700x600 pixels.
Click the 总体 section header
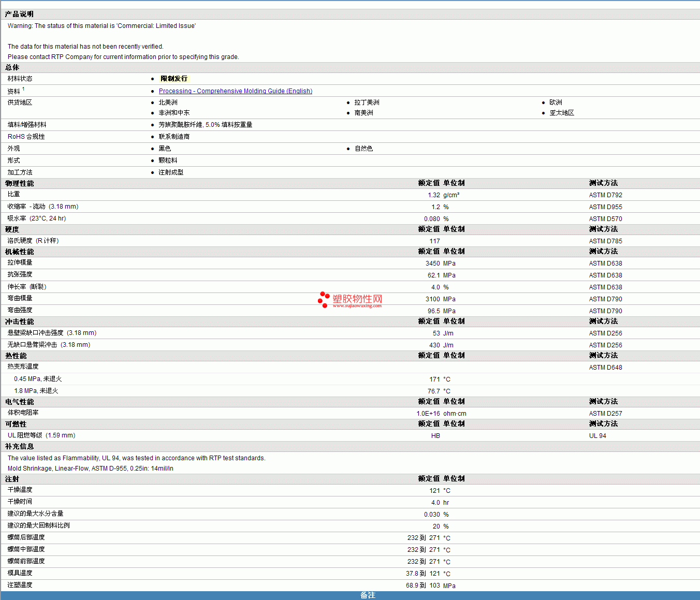pos(12,68)
